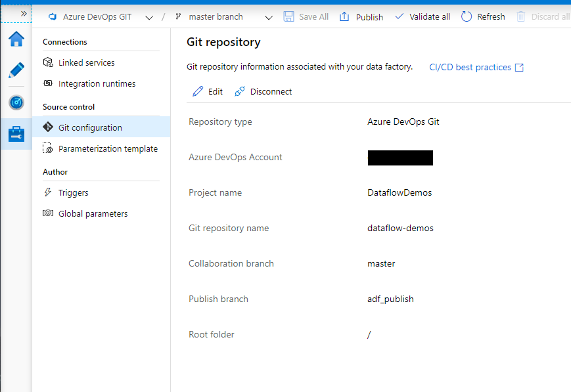The image size is (571, 392).
Task: Select the adf_publish branch value
Action: coord(390,299)
